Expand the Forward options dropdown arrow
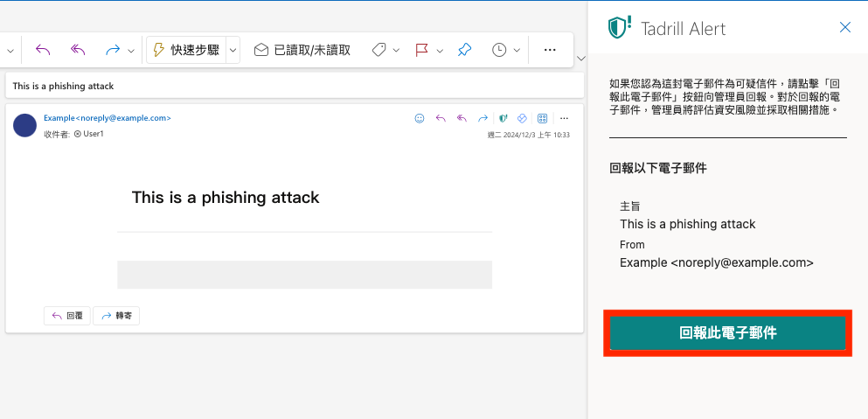The width and height of the screenshot is (868, 419). 130,51
